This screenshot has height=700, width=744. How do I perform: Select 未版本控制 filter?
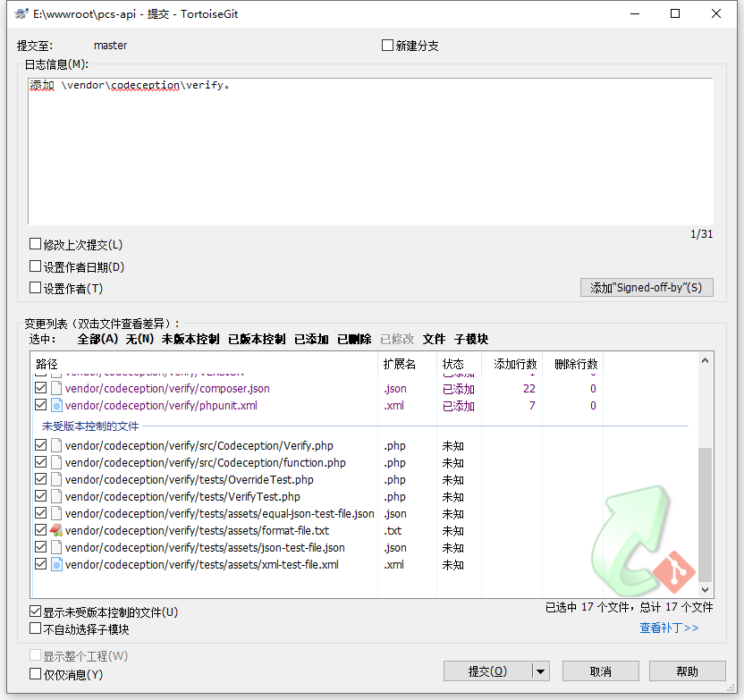[x=190, y=339]
